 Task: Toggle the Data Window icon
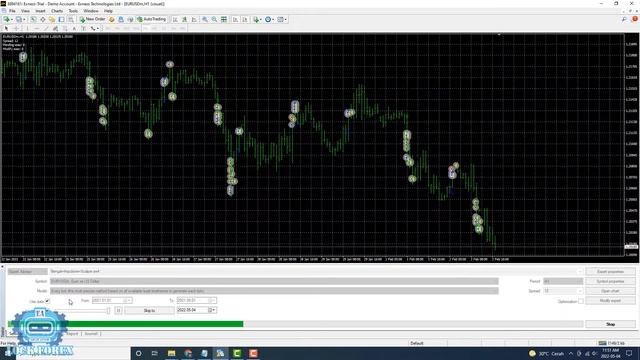coord(42,19)
